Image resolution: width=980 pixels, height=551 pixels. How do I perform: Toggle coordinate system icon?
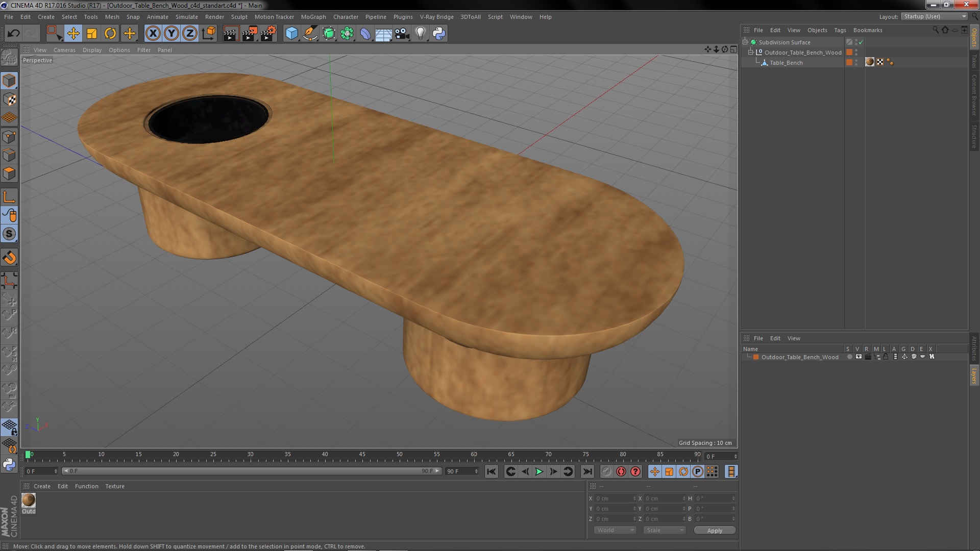click(208, 34)
